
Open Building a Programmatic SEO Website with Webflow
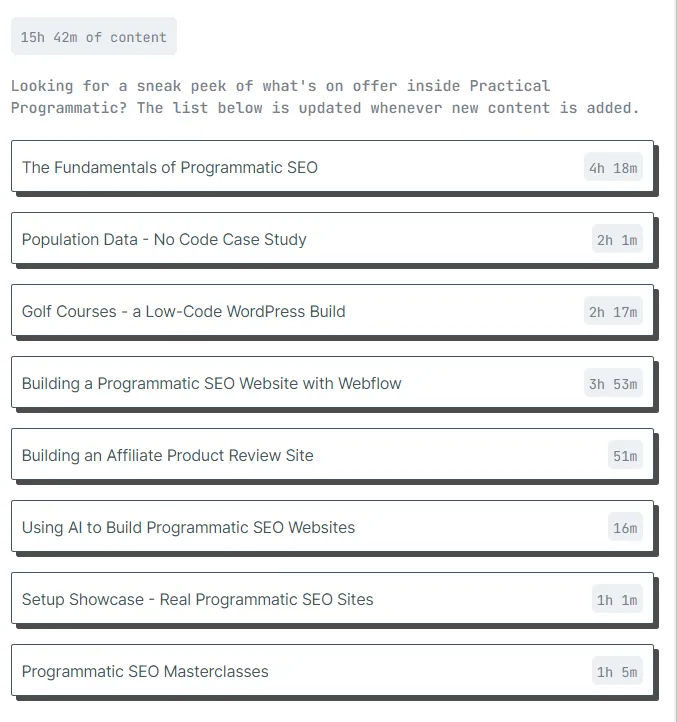[332, 382]
